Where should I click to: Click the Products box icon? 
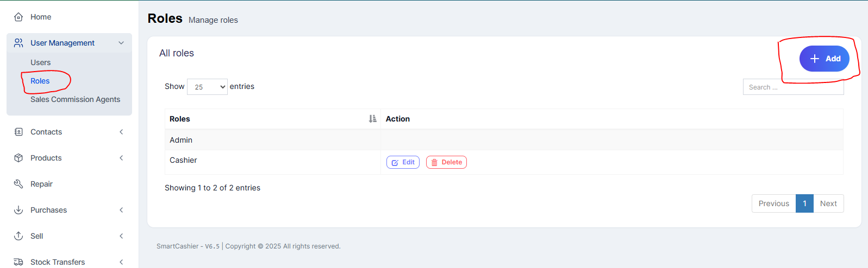[x=18, y=158]
